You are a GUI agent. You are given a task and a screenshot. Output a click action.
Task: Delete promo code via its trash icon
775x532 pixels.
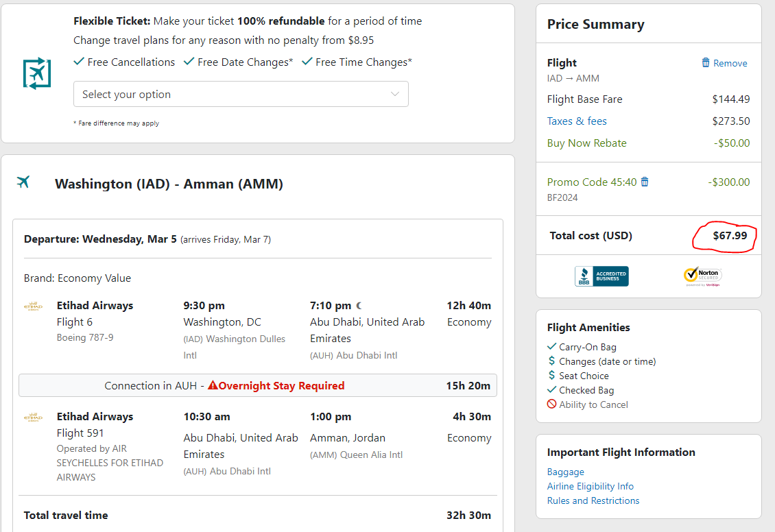tap(645, 182)
